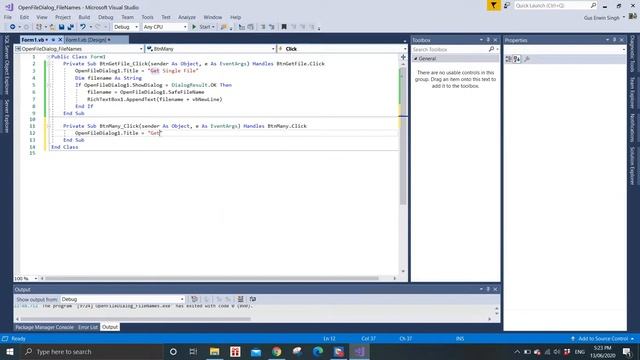The height and width of the screenshot is (360, 640).
Task: Switch to Form1.vb [Design] tab
Action: (x=86, y=40)
